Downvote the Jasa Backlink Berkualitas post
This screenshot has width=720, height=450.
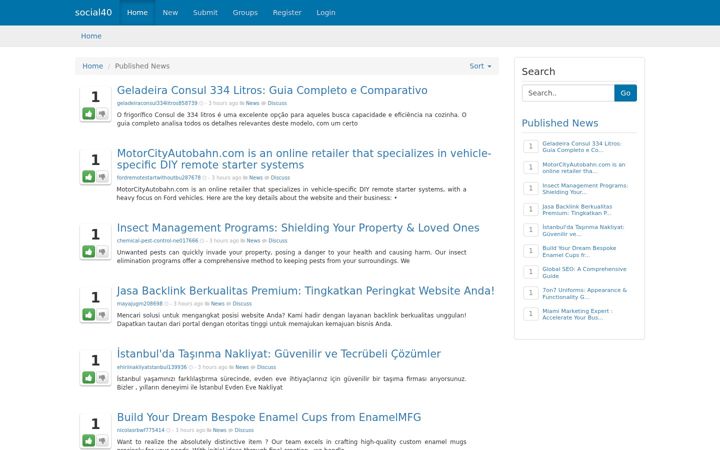[102, 314]
